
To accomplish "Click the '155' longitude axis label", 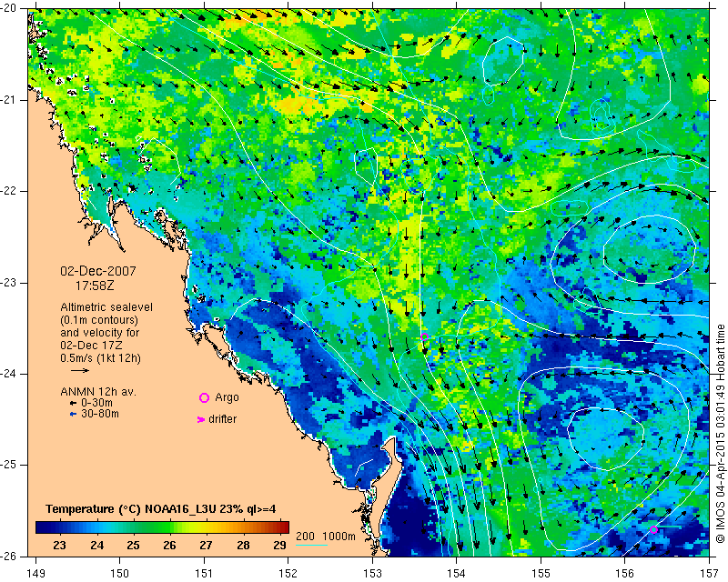I will (x=541, y=574).
